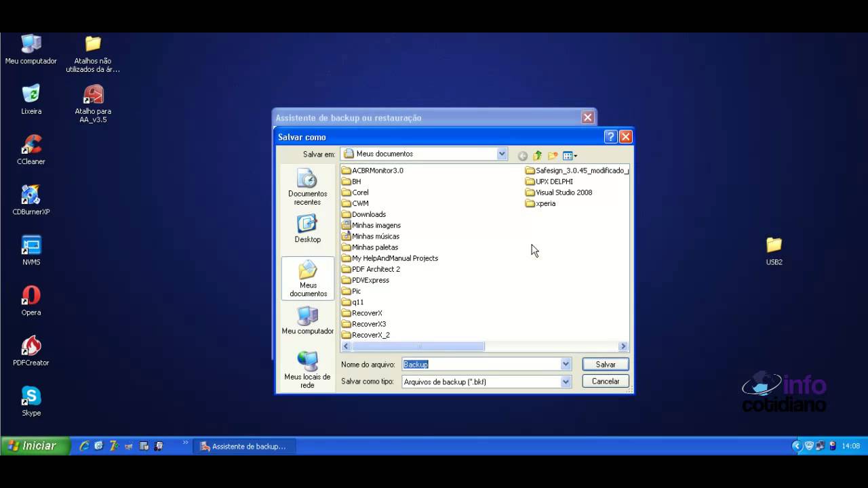Select the RecoverX_2 folder

pyautogui.click(x=366, y=335)
